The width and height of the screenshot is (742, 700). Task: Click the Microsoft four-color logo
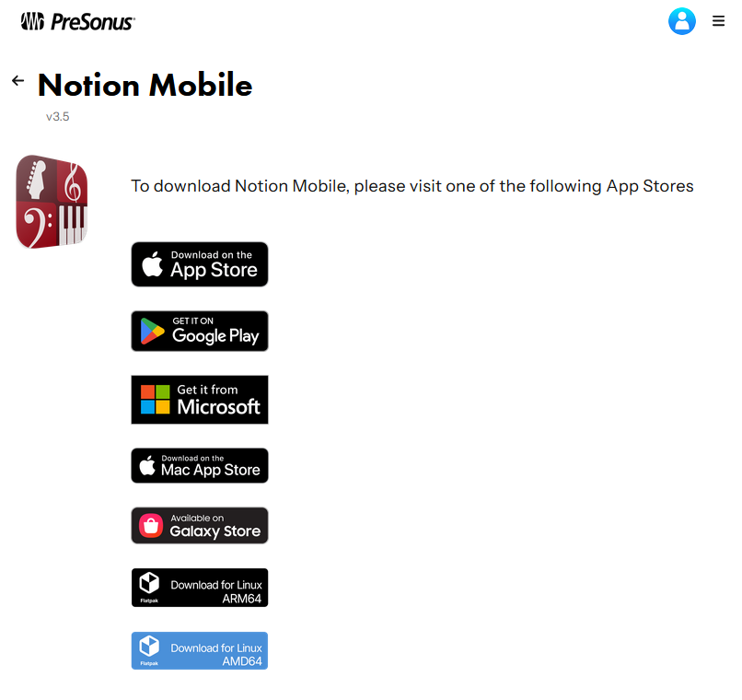click(156, 400)
